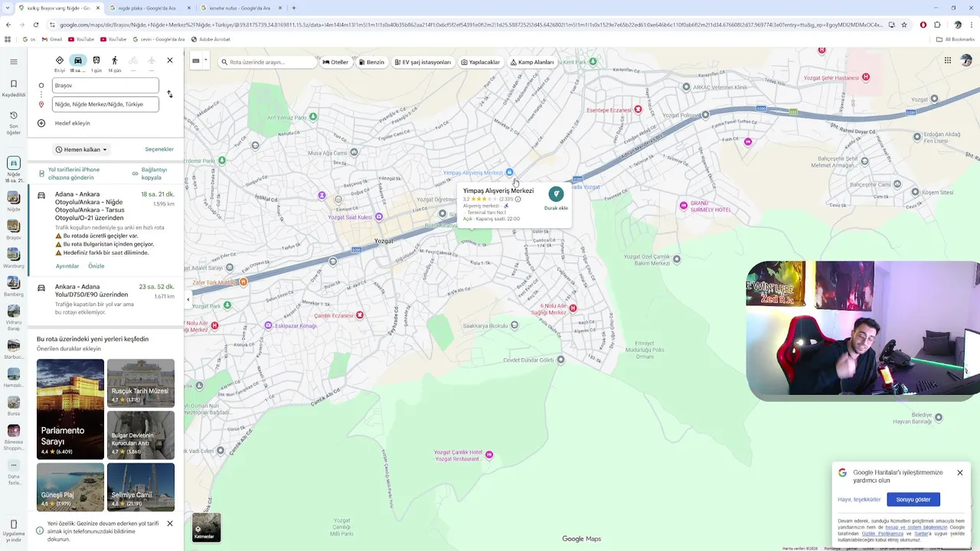The height and width of the screenshot is (551, 980).
Task: Open Selimiye Camii card
Action: pyautogui.click(x=141, y=487)
